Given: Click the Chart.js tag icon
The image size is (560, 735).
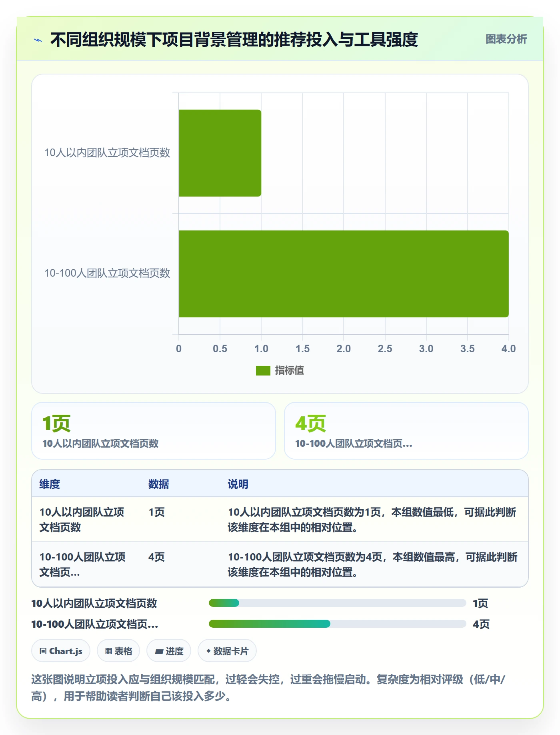Looking at the screenshot, I should coord(43,651).
